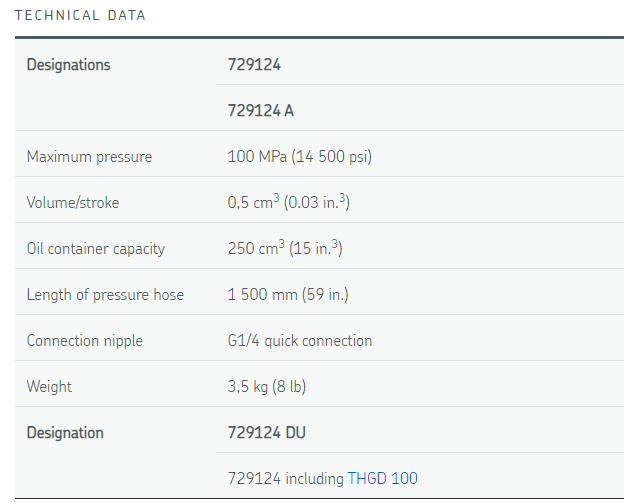Click the TECHNICAL DATA heading
The width and height of the screenshot is (630, 504).
80,16
